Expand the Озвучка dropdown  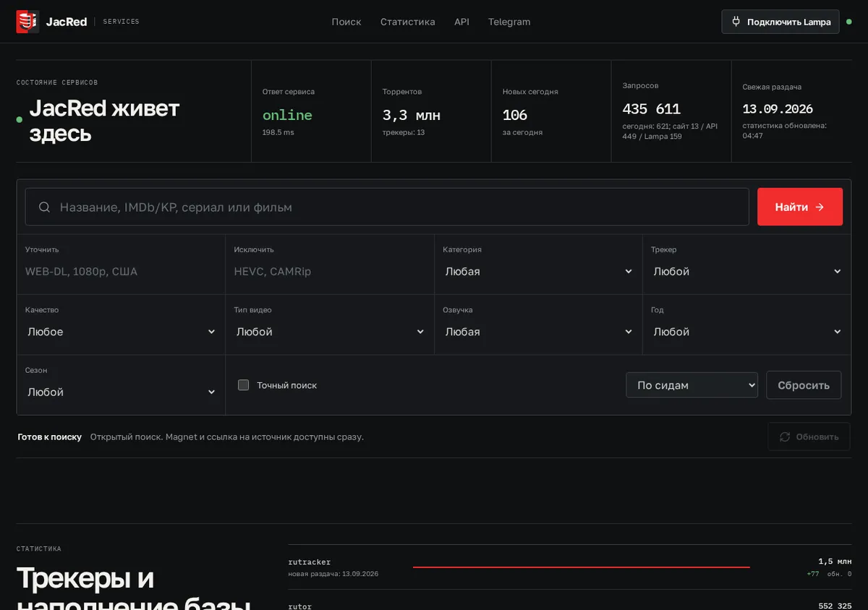pyautogui.click(x=539, y=332)
